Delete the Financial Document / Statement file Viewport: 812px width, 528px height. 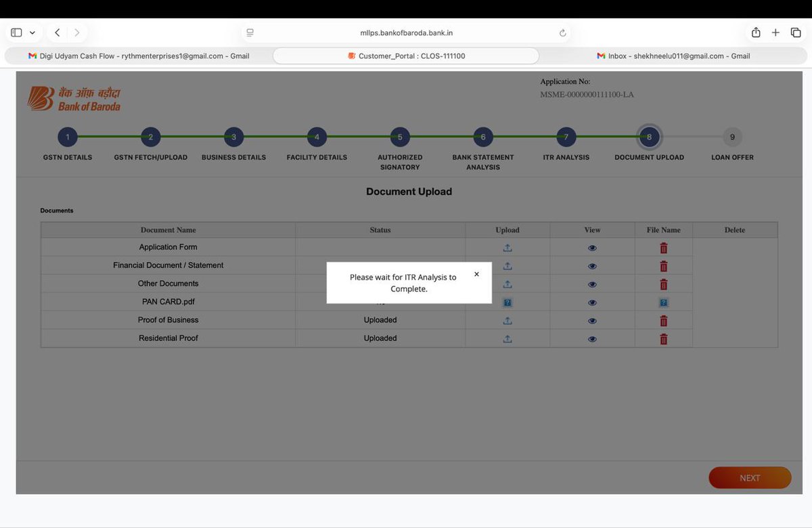[663, 266]
